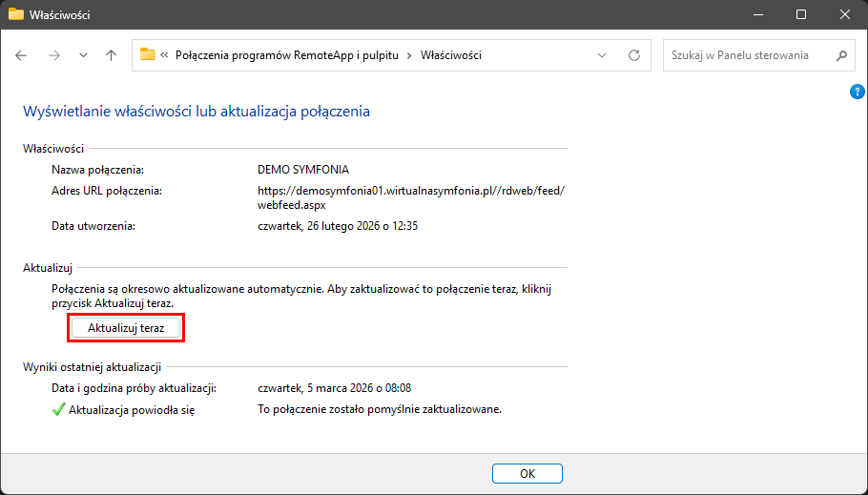Viewport: 868px width, 495px height.
Task: Close the Właściwości window
Action: pos(845,14)
